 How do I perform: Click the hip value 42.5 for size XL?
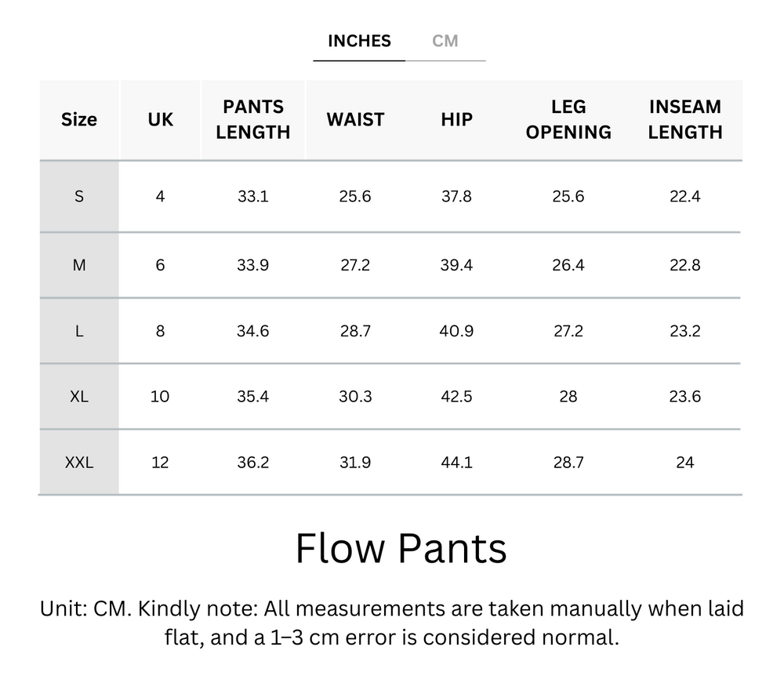[456, 397]
